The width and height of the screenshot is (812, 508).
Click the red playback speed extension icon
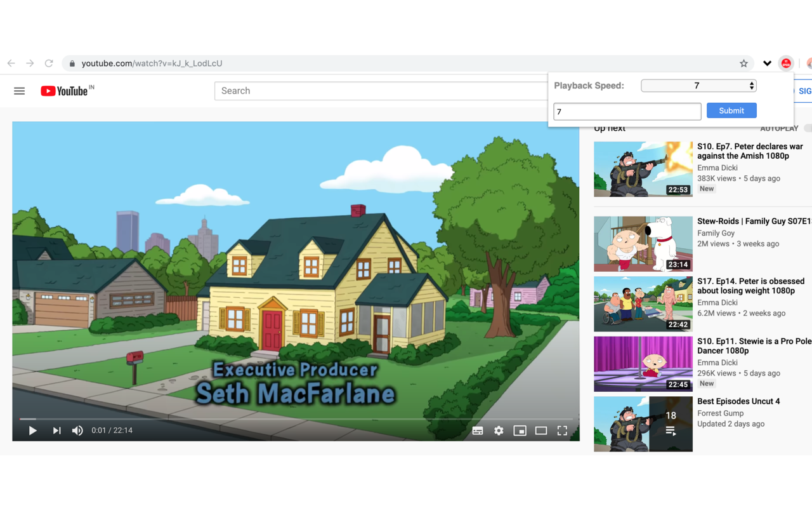[x=786, y=63]
